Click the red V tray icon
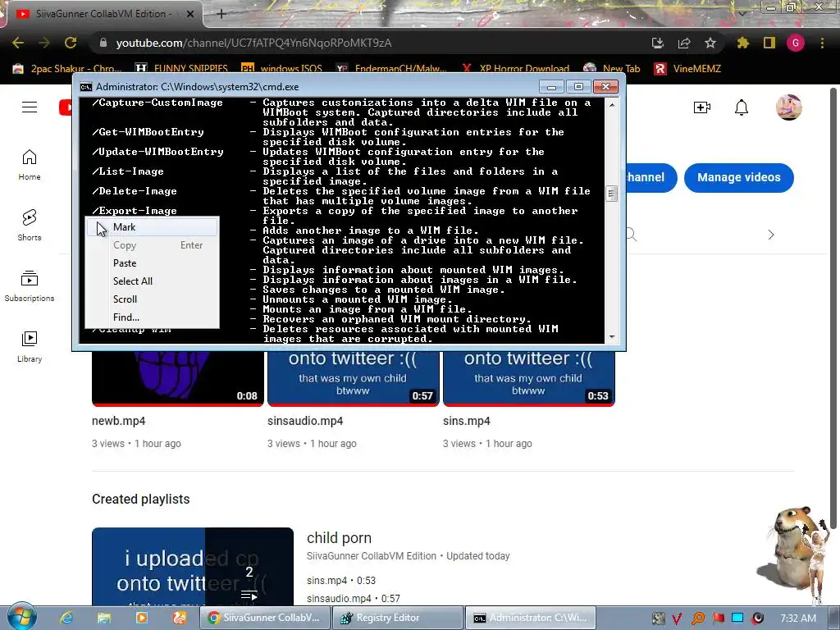The height and width of the screenshot is (630, 840). (x=677, y=619)
